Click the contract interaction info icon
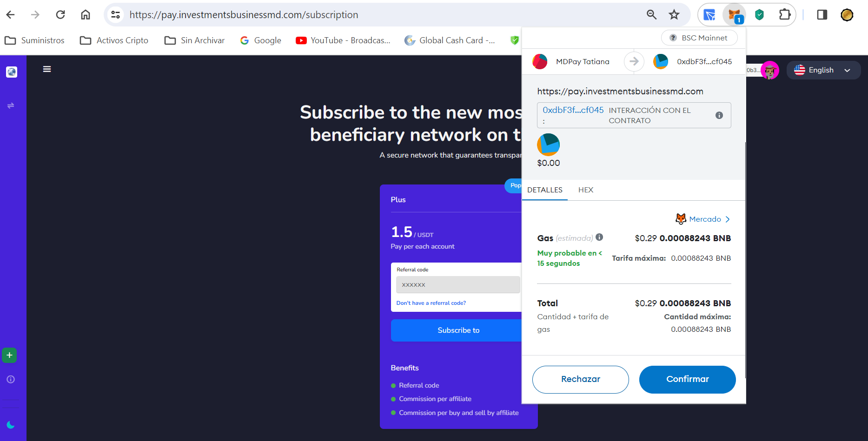The height and width of the screenshot is (441, 868). click(719, 115)
